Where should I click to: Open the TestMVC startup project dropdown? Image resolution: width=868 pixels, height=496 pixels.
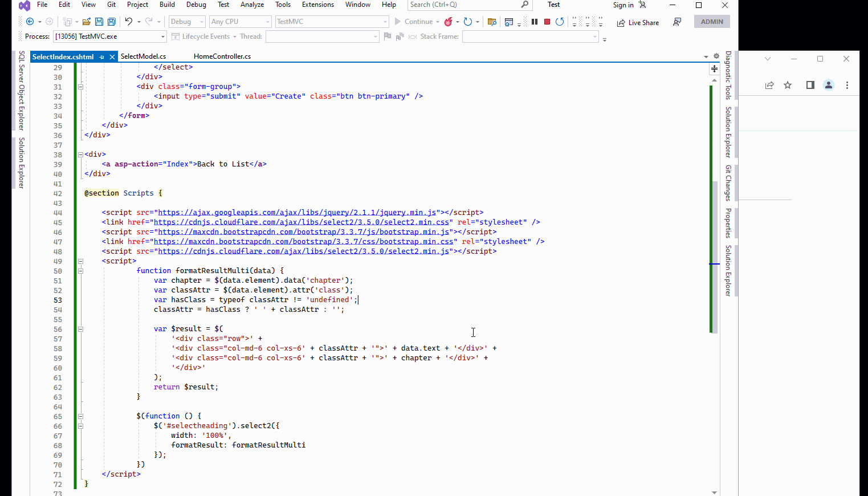pyautogui.click(x=332, y=22)
